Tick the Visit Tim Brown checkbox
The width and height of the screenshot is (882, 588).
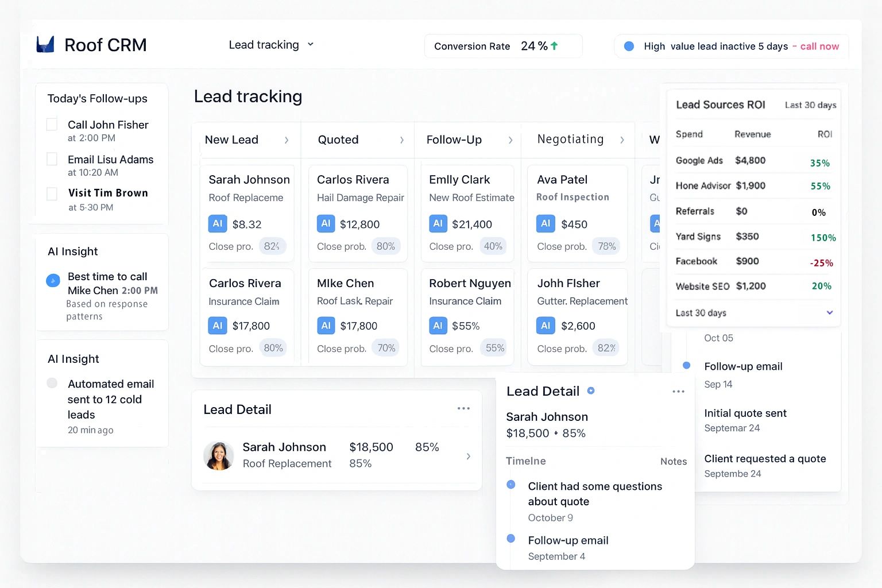52,194
